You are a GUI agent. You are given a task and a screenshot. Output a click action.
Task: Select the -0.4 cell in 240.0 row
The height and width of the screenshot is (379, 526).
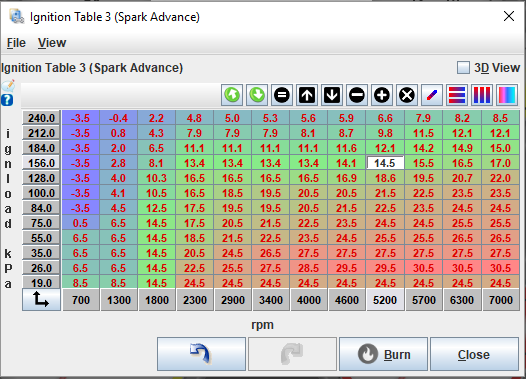(x=118, y=118)
